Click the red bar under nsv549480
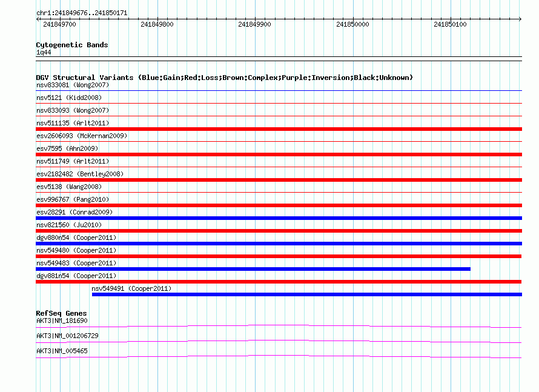The image size is (539, 392). tap(279, 256)
